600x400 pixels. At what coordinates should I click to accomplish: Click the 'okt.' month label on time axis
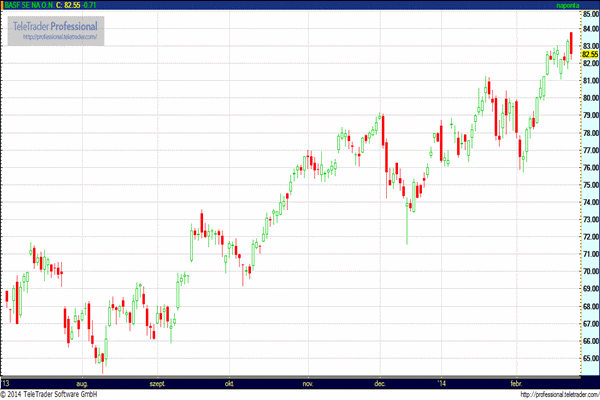click(229, 384)
